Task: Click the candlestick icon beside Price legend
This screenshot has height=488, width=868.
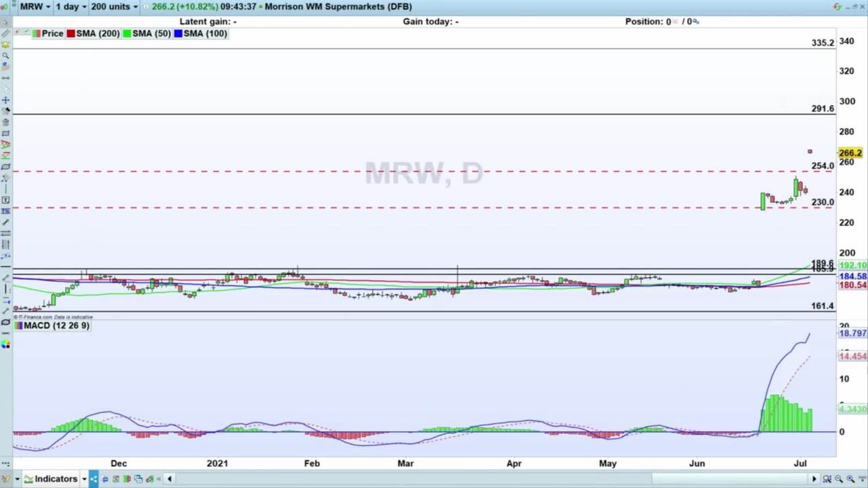Action: coord(37,33)
